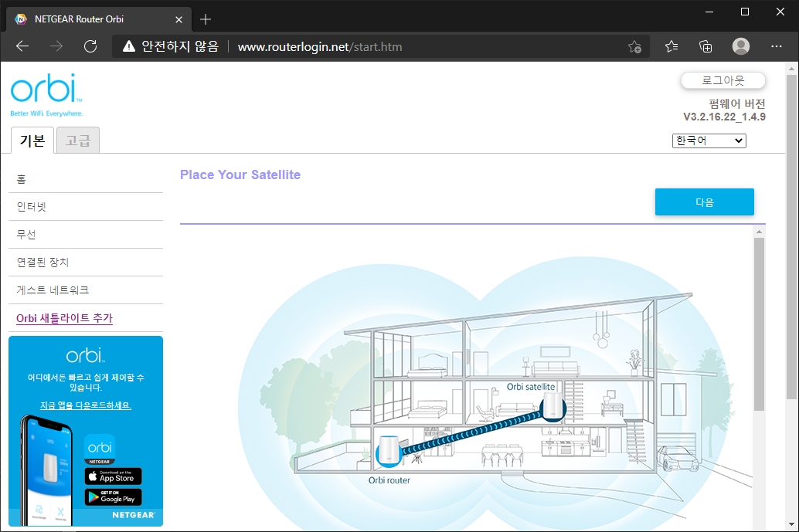Click the Orbi logo at top left

coord(46,95)
